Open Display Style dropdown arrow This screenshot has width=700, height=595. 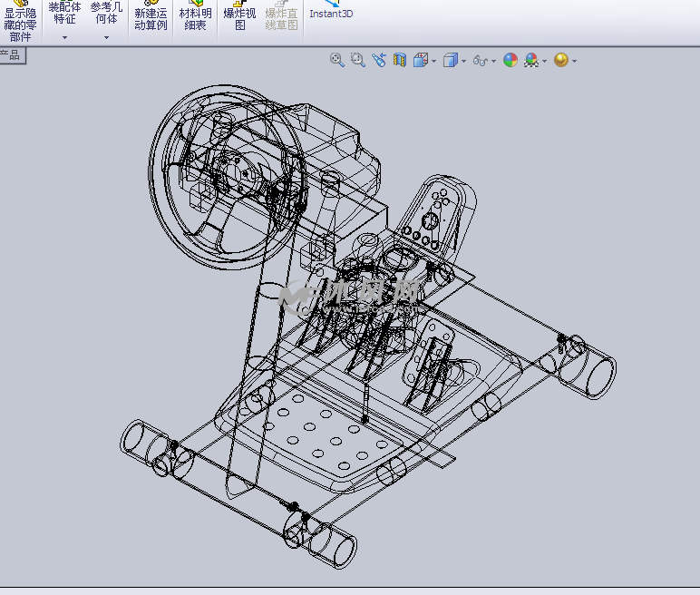click(464, 61)
